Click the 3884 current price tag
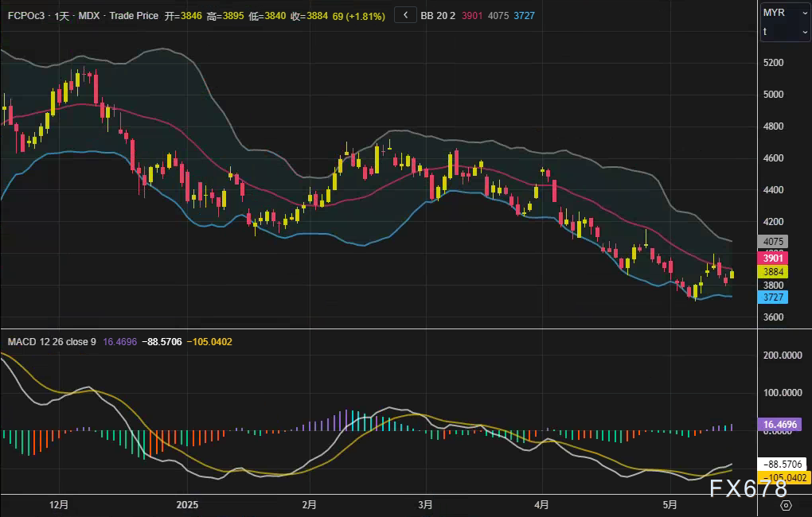The height and width of the screenshot is (517, 812). point(774,272)
